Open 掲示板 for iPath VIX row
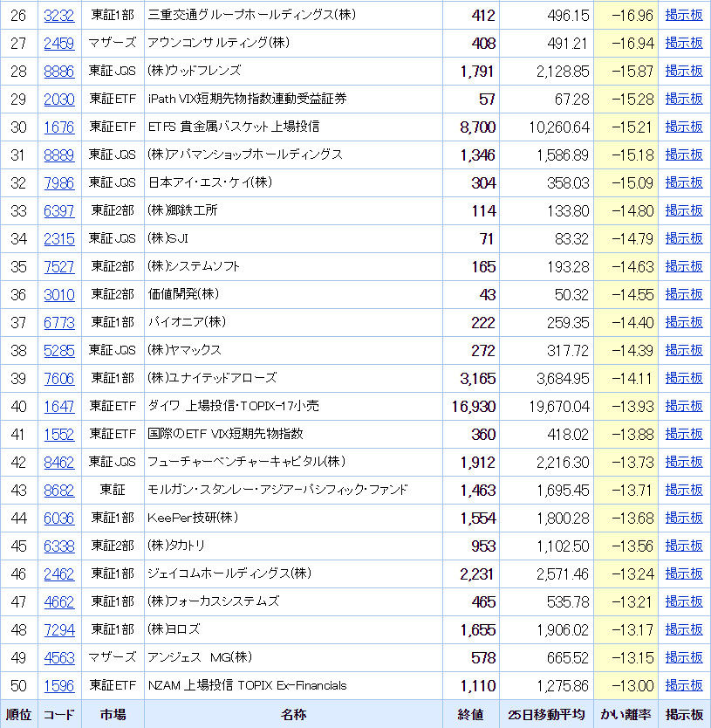 click(x=684, y=99)
